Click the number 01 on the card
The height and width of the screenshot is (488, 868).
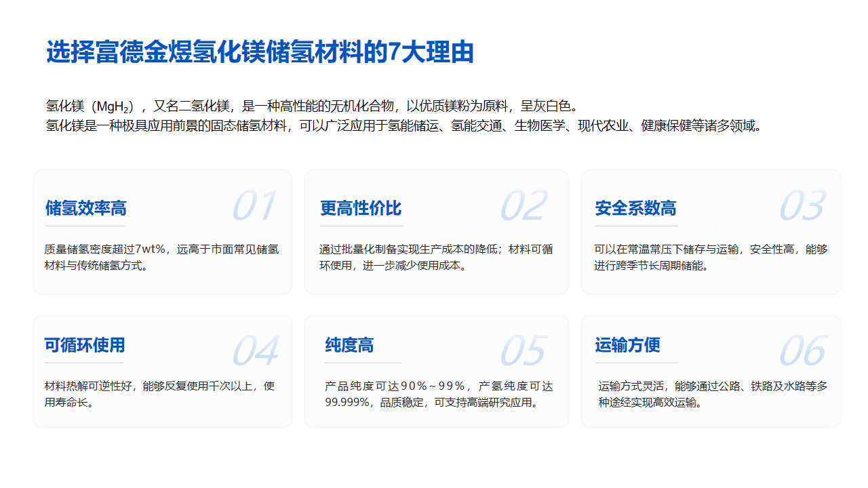click(x=254, y=206)
